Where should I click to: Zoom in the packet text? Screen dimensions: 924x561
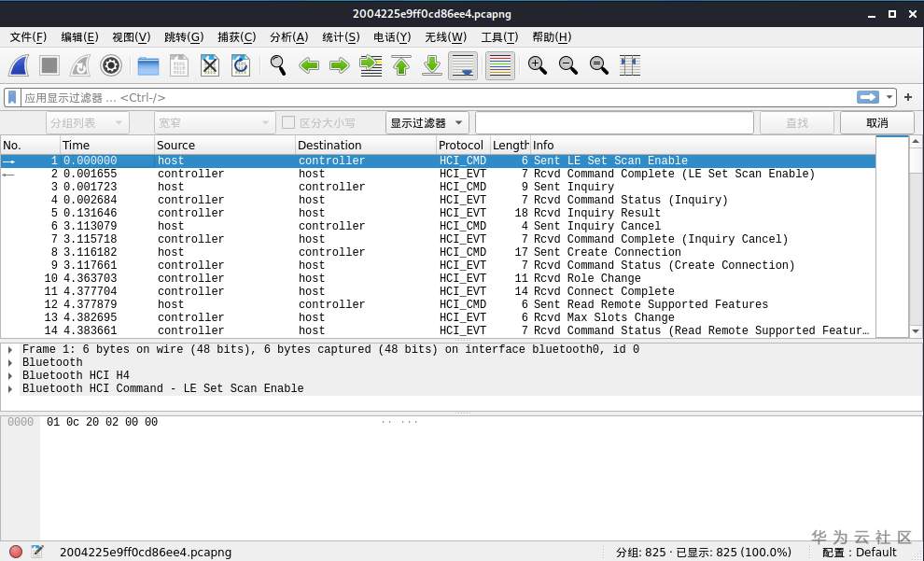tap(537, 65)
